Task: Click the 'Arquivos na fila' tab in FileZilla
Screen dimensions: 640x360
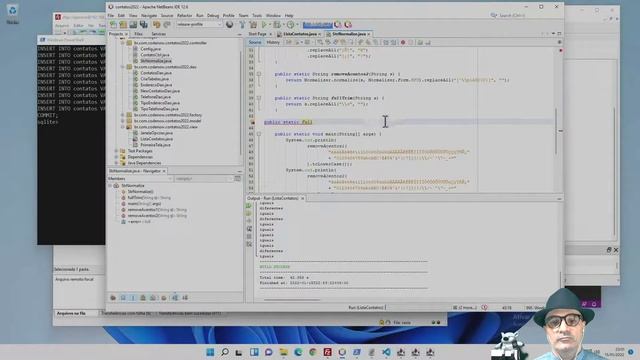Action: [x=71, y=313]
